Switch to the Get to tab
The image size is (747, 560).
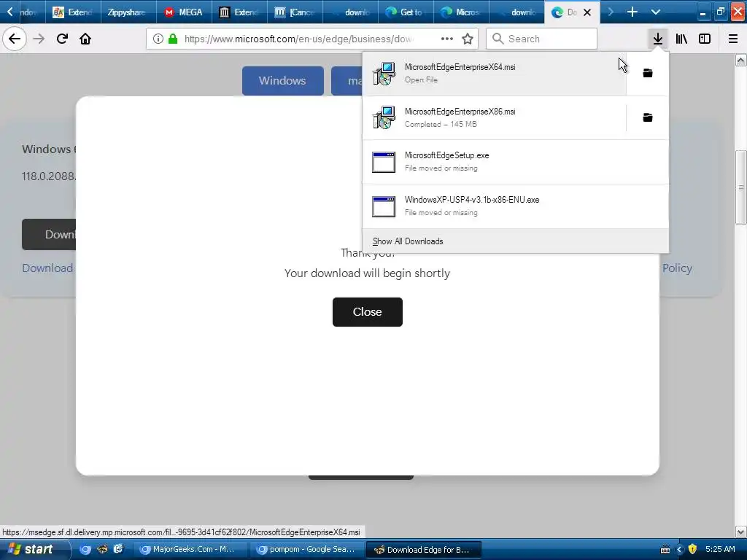click(406, 12)
